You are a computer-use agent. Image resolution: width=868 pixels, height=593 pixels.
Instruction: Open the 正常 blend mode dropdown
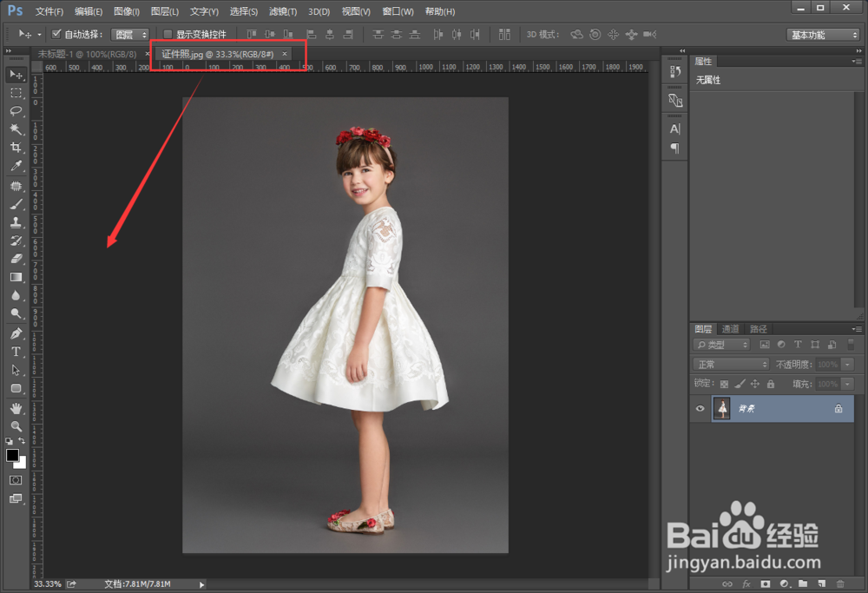click(x=731, y=365)
